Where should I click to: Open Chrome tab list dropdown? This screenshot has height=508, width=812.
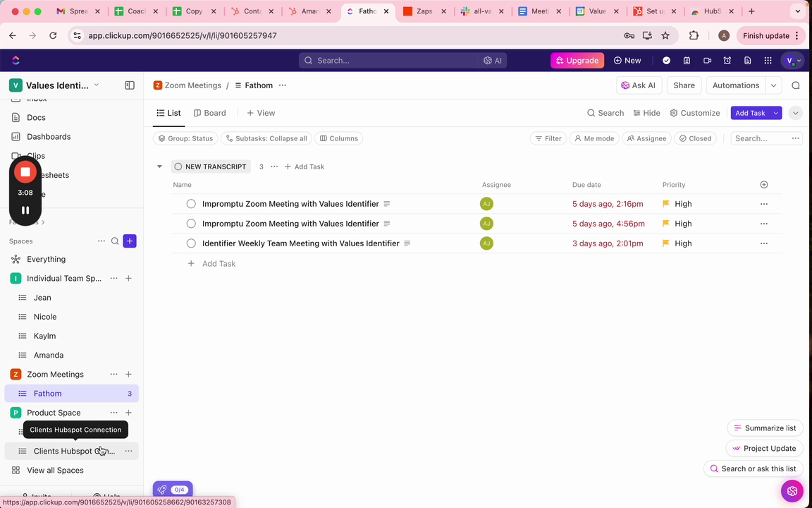coord(797,11)
